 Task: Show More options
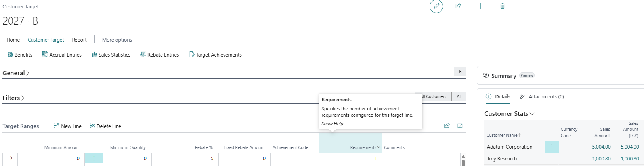click(117, 40)
